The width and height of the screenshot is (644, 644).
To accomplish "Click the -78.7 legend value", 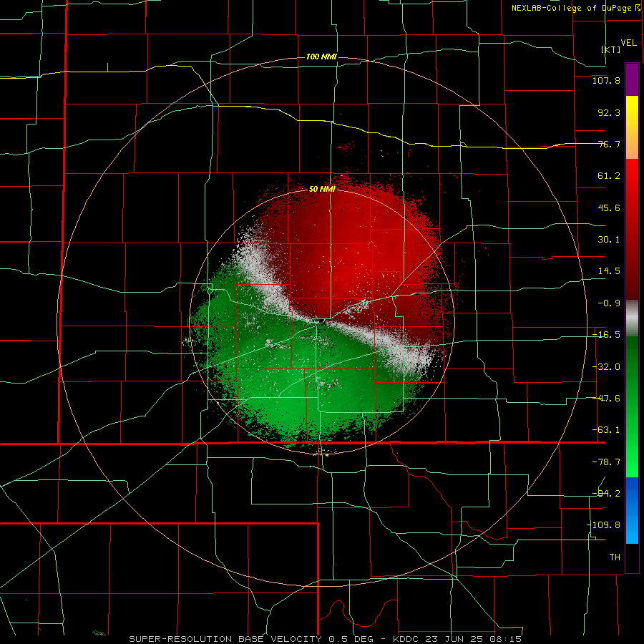I will pyautogui.click(x=606, y=462).
